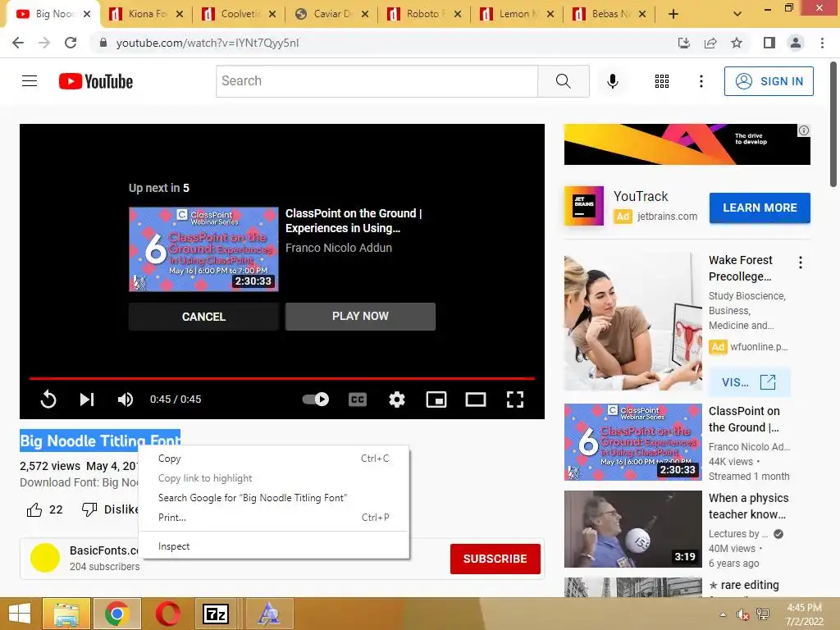Click PLAY NOW button

tap(360, 316)
